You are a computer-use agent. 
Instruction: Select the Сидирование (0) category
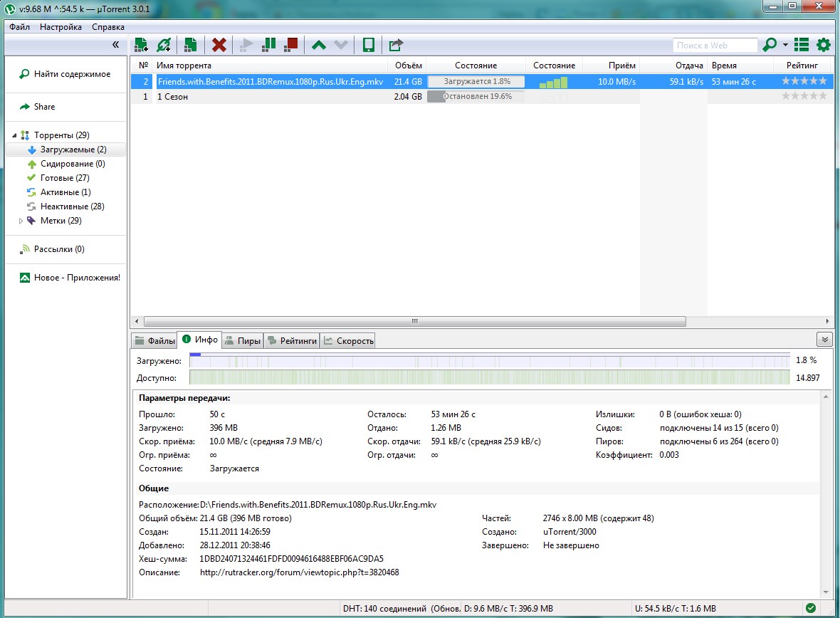click(x=66, y=164)
